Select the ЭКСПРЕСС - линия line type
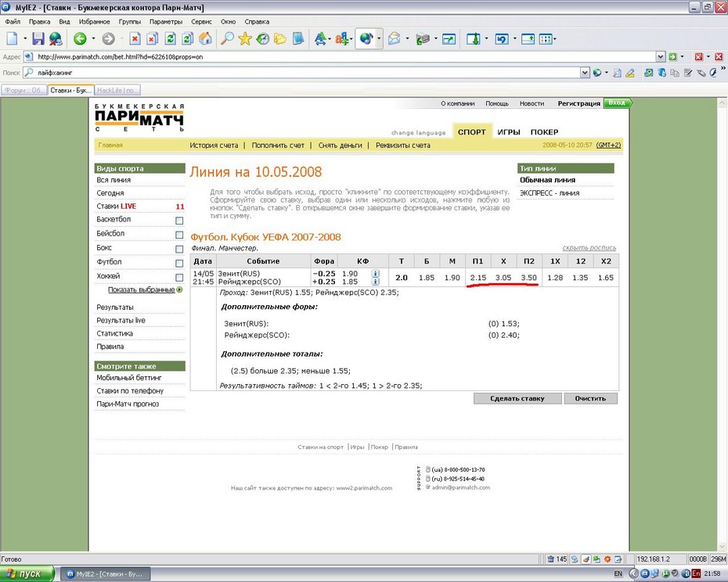 (x=550, y=193)
